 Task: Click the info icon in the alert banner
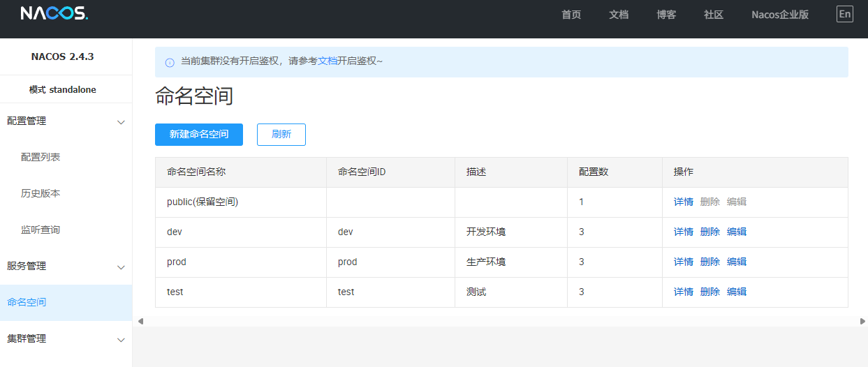pos(170,62)
